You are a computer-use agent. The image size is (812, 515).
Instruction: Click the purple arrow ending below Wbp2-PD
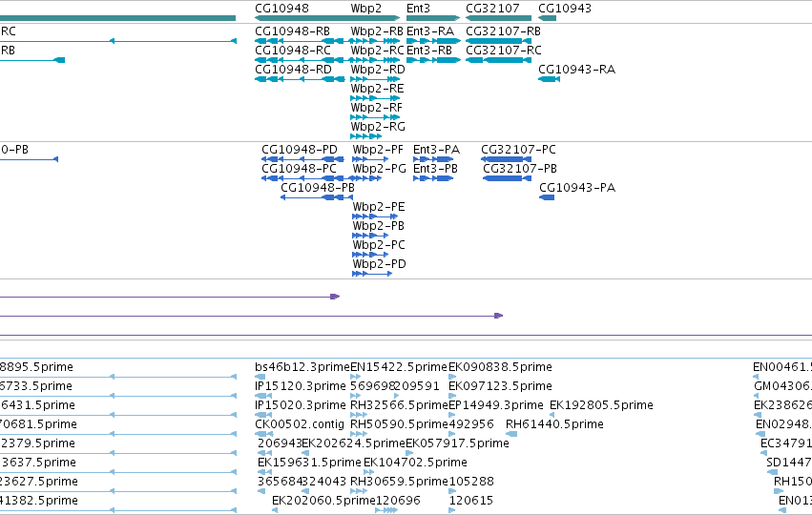(x=170, y=297)
